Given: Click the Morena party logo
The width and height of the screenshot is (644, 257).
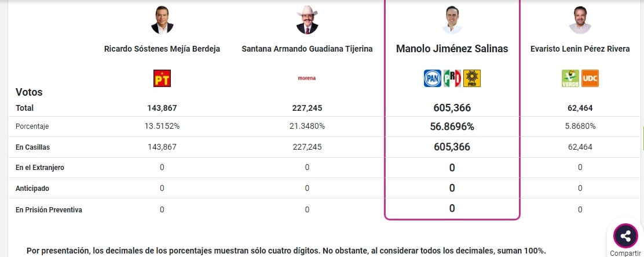Looking at the screenshot, I should (x=307, y=78).
